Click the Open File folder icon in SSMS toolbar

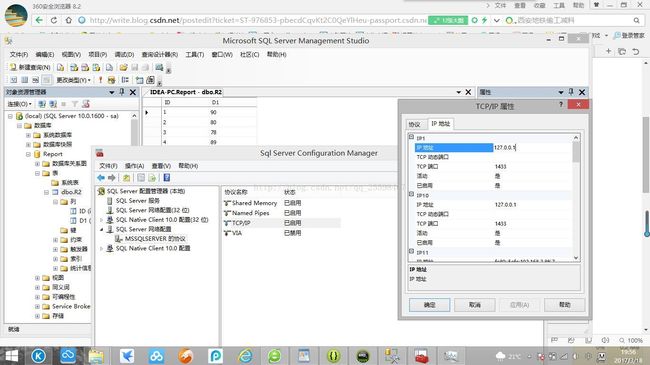[123, 67]
